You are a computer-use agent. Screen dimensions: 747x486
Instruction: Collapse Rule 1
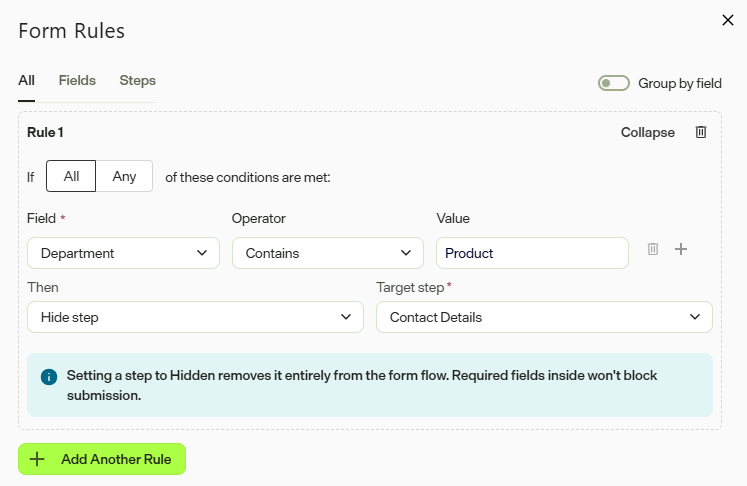(x=647, y=132)
